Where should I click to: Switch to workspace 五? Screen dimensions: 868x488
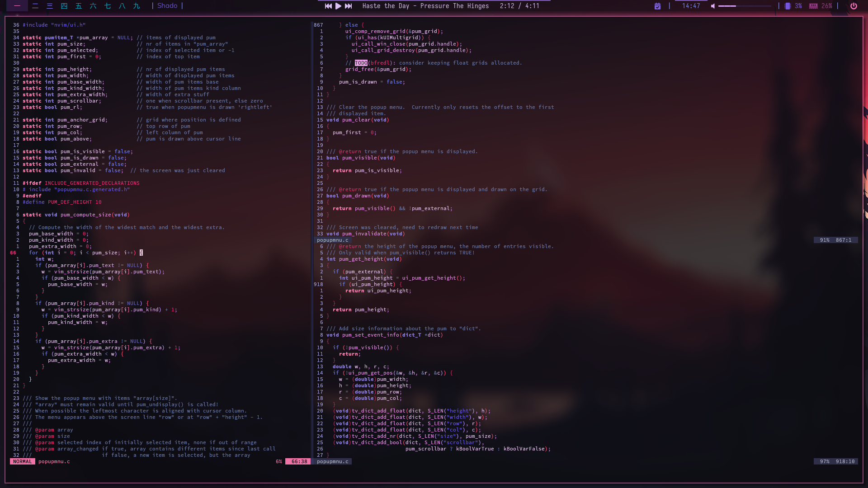79,6
